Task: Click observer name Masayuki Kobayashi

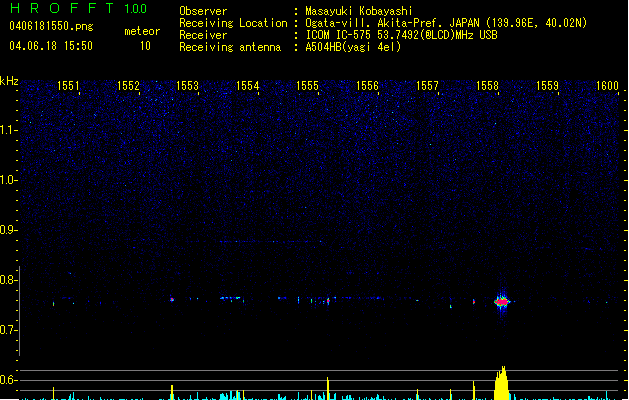Action: click(x=359, y=11)
